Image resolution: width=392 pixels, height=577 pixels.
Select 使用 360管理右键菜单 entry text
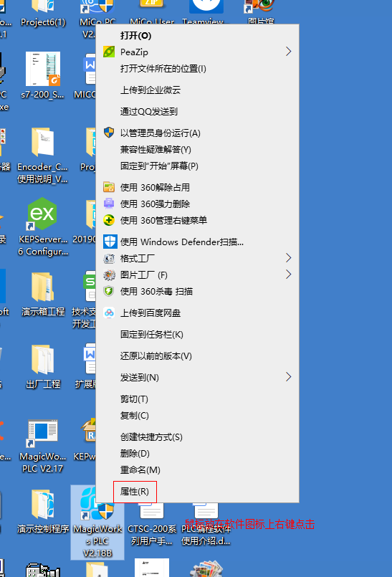pos(163,221)
